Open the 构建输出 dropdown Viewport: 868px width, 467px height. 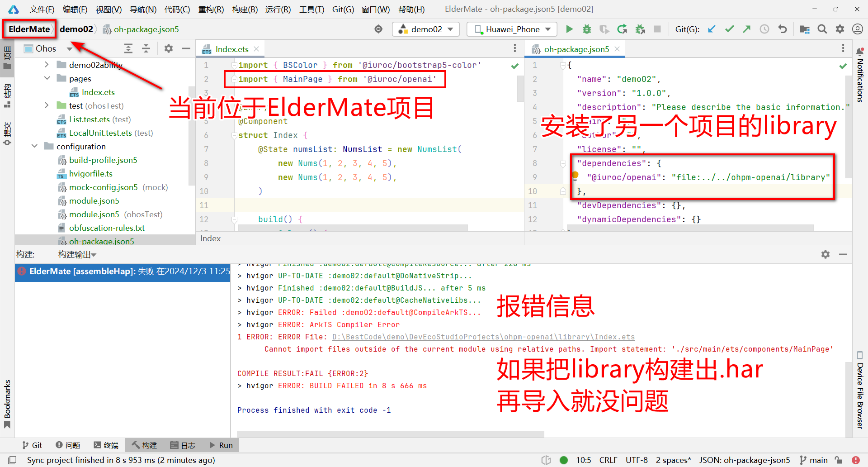point(77,255)
